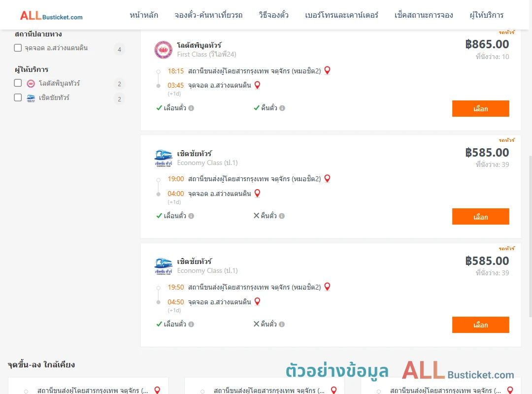This screenshot has width=532, height=394.
Task: Click the 03:45 arrival time
Action: [175, 85]
